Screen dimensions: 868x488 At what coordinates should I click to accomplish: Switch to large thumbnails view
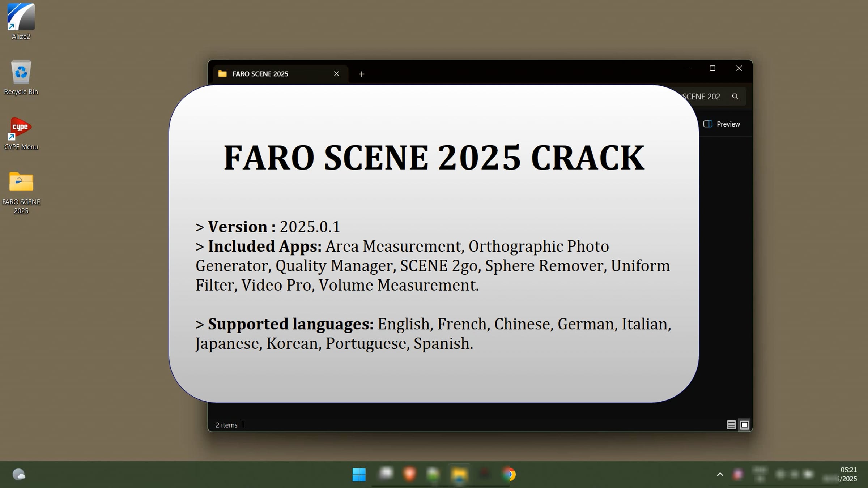[744, 425]
